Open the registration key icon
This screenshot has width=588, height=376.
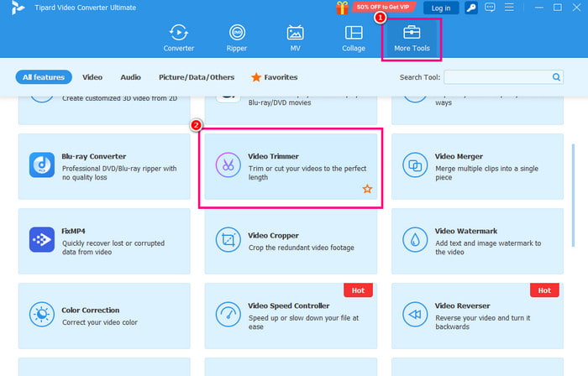[x=471, y=8]
